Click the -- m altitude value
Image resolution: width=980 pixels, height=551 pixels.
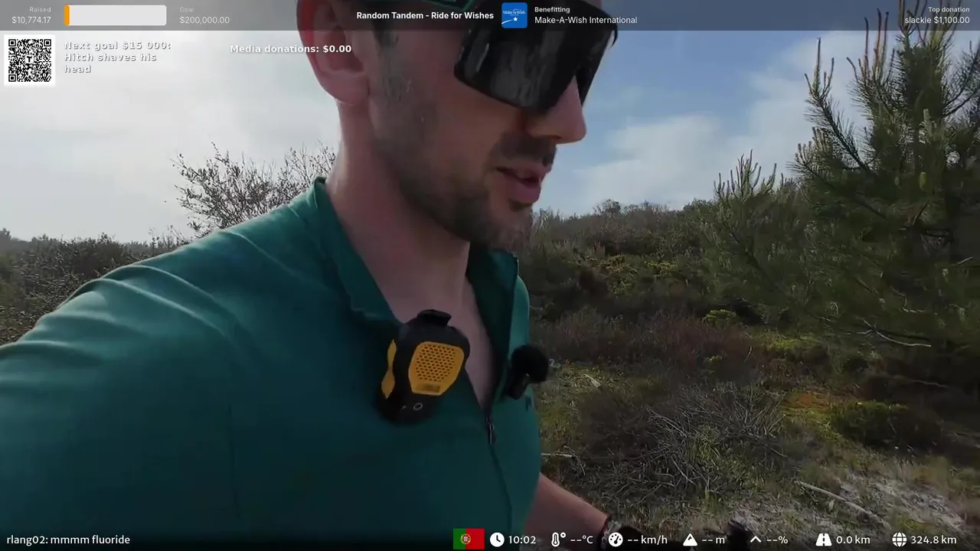(714, 540)
